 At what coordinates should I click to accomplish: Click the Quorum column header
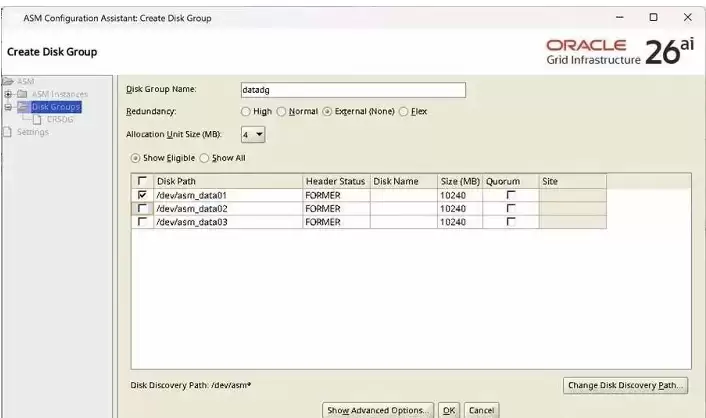[511, 181]
